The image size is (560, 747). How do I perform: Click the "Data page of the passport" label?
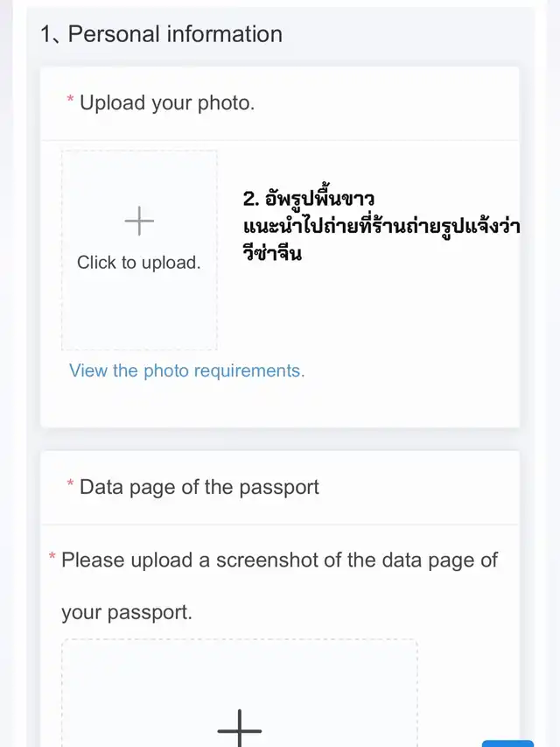pos(199,487)
